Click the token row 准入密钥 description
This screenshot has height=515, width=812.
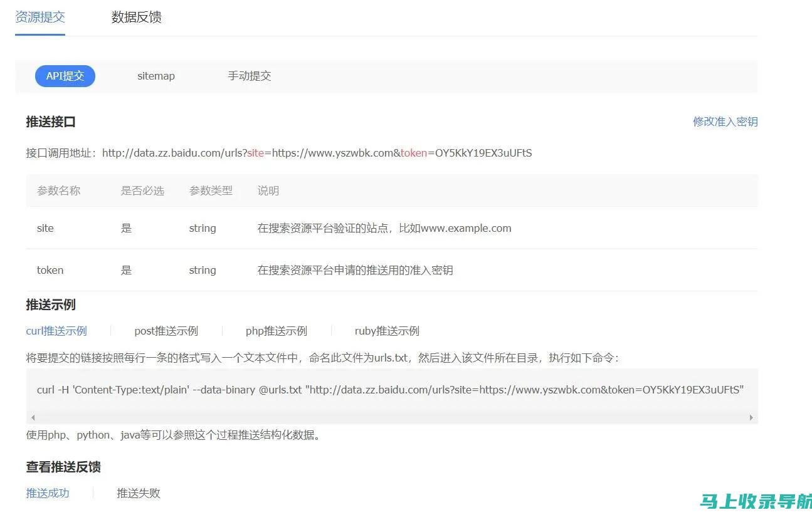[x=355, y=270]
